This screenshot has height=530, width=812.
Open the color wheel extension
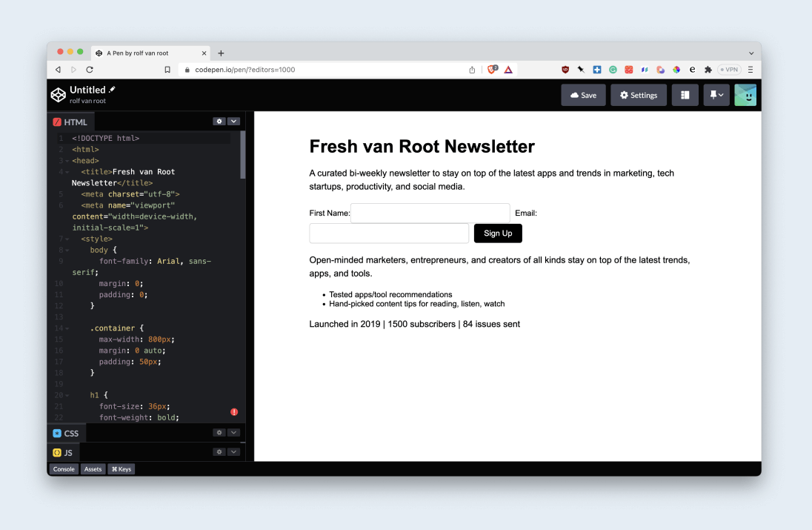coord(676,70)
